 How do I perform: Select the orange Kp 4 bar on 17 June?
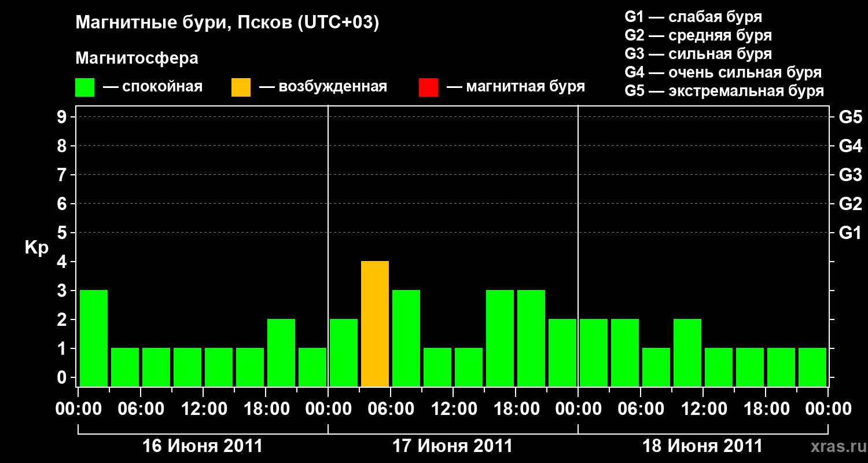(375, 324)
